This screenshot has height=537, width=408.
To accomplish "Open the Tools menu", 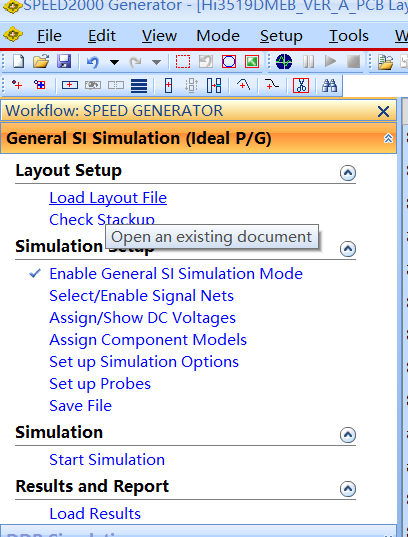I will click(349, 36).
